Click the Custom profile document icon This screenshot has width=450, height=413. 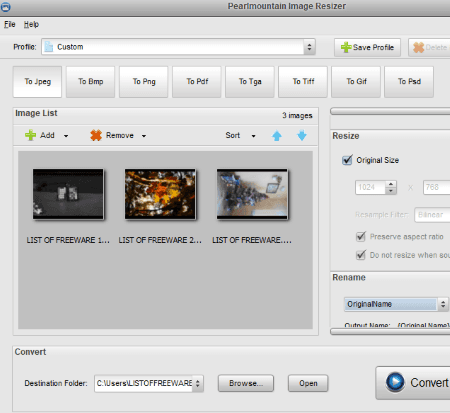point(49,47)
